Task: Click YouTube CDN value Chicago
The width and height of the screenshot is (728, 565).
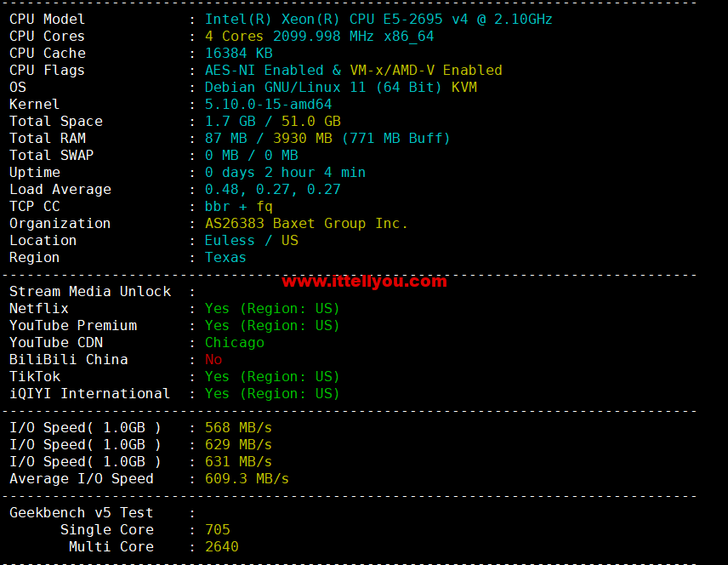Action: pyautogui.click(x=235, y=343)
